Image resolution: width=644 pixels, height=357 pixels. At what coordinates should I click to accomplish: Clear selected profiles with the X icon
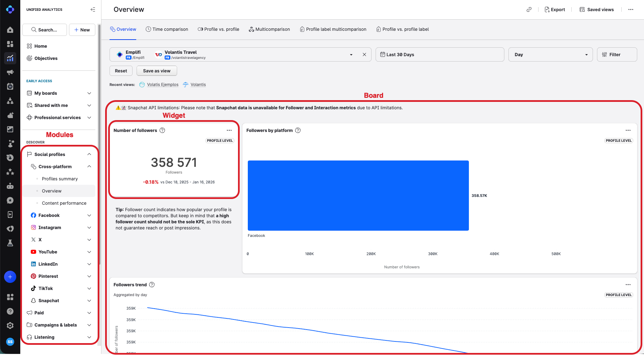click(364, 54)
